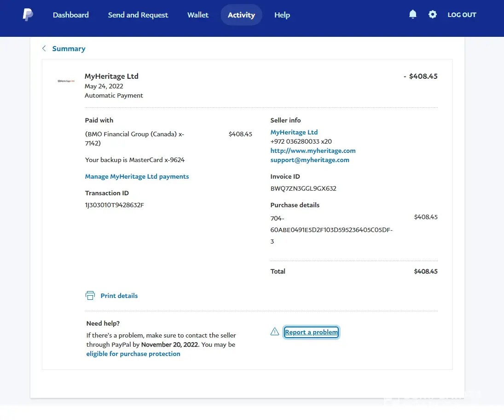Click the back chevron beside Summary
This screenshot has width=504, height=420.
point(44,48)
